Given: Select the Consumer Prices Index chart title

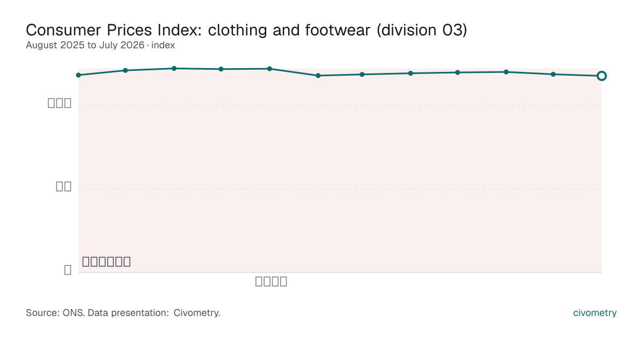Looking at the screenshot, I should click(x=246, y=30).
